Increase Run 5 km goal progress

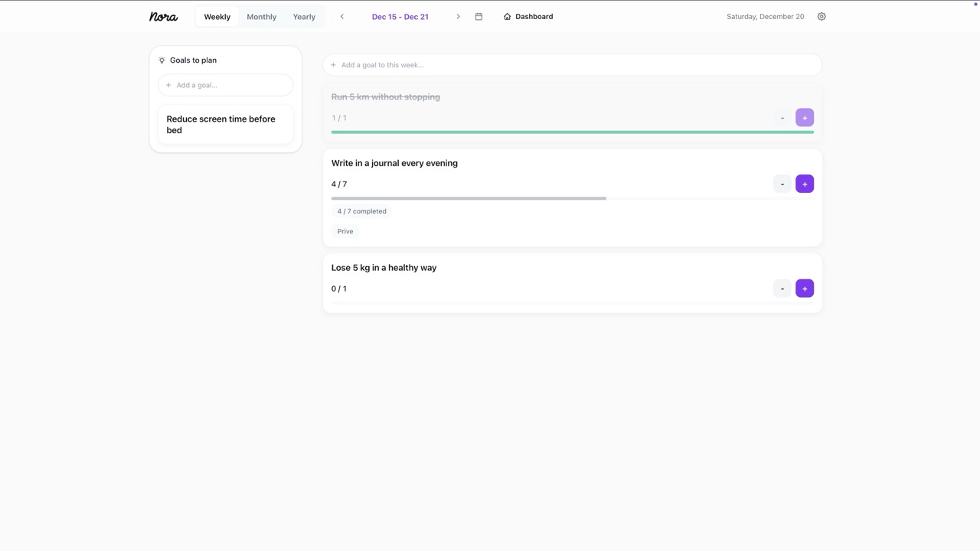pyautogui.click(x=804, y=118)
